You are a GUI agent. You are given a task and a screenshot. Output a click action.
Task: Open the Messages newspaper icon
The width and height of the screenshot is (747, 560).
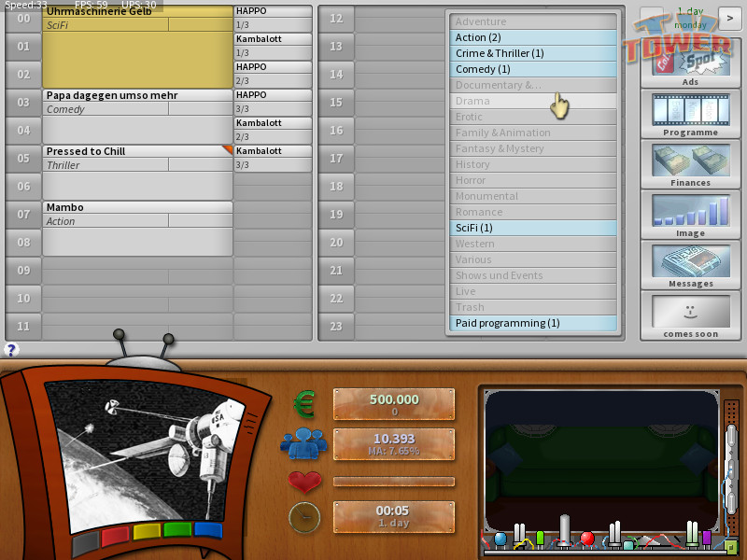690,266
